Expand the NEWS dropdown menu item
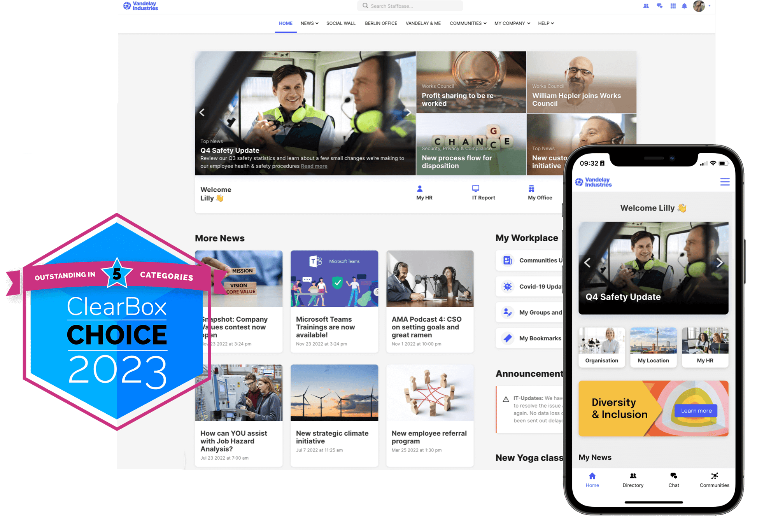 (308, 24)
